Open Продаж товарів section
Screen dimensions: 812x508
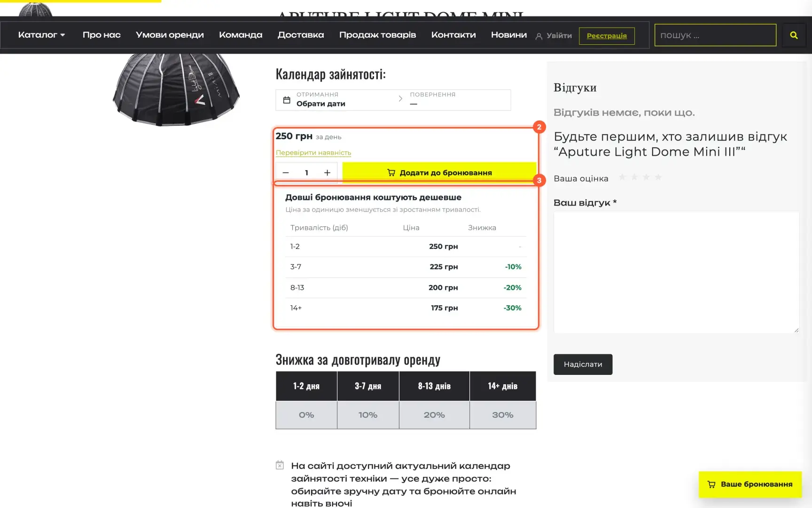pyautogui.click(x=377, y=35)
